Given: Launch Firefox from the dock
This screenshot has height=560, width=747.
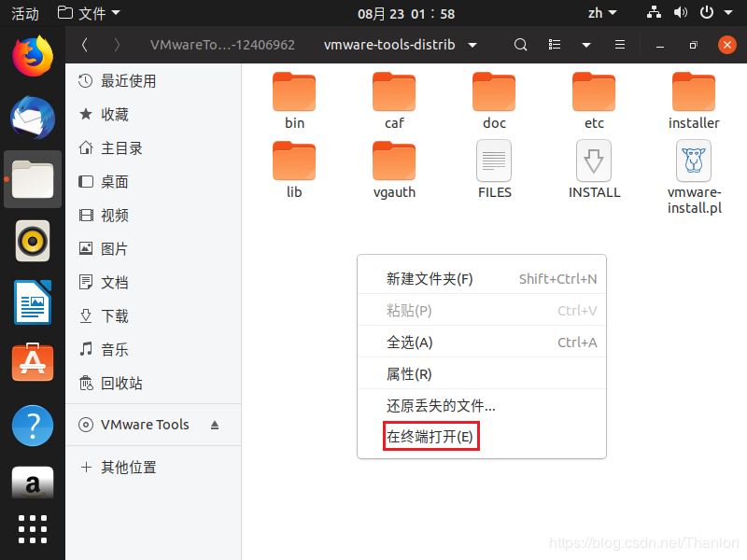Looking at the screenshot, I should pyautogui.click(x=33, y=55).
